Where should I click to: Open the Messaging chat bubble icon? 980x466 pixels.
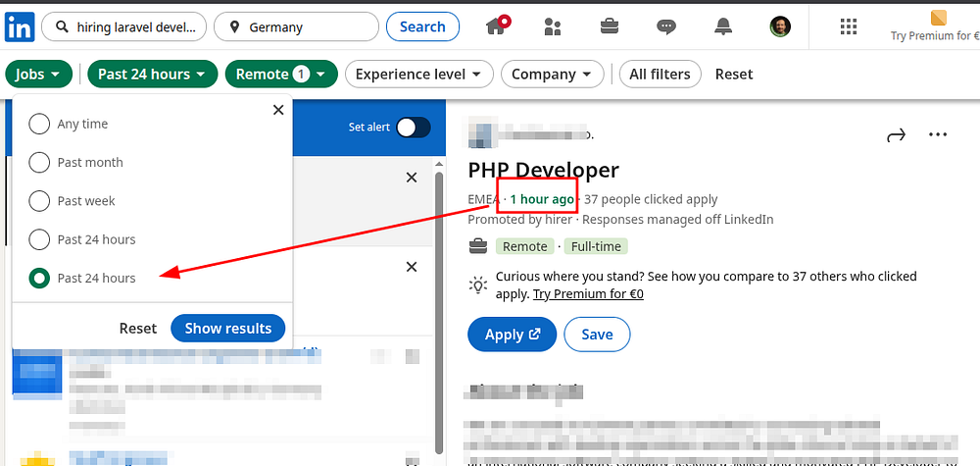(x=666, y=26)
